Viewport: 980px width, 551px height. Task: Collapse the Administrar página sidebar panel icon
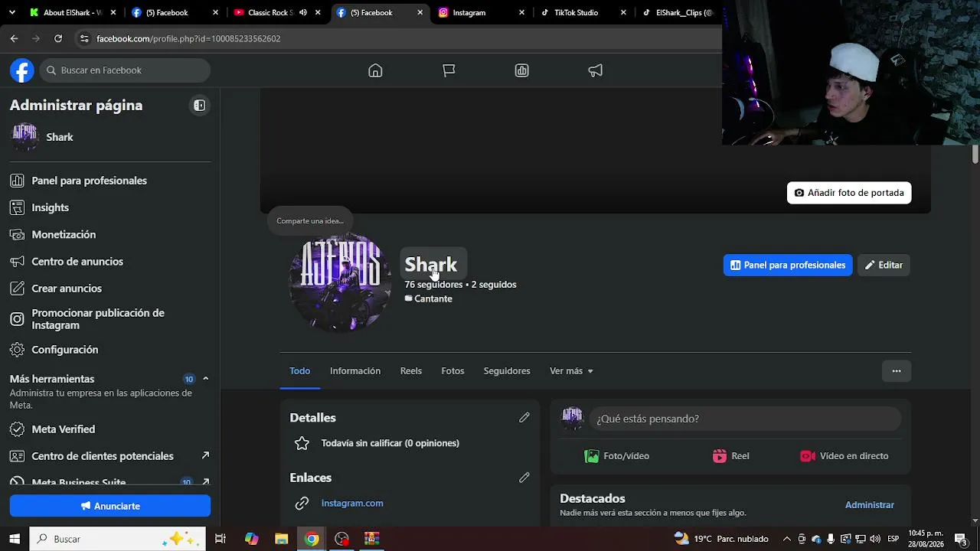[x=199, y=106]
